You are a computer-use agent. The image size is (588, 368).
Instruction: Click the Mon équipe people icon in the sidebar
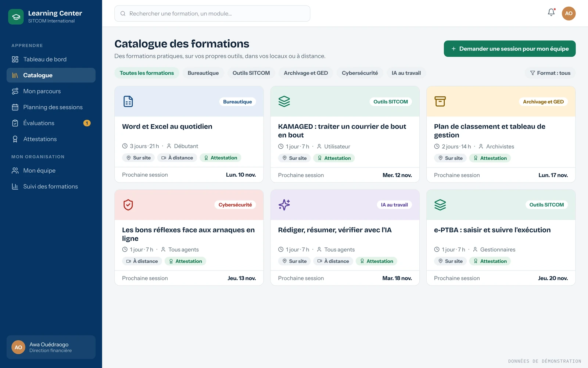15,171
